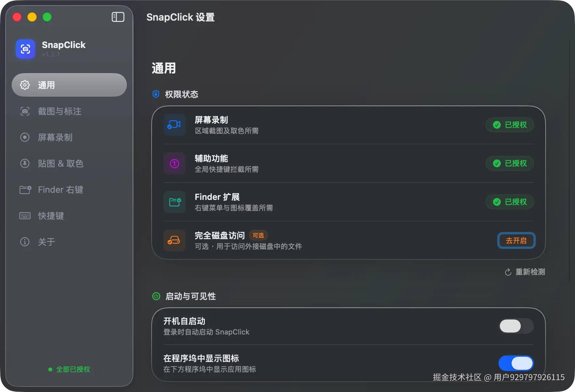The width and height of the screenshot is (575, 392).
Task: Click 可选 · 用于访问外接磁盘中的文件 text
Action: pyautogui.click(x=248, y=246)
